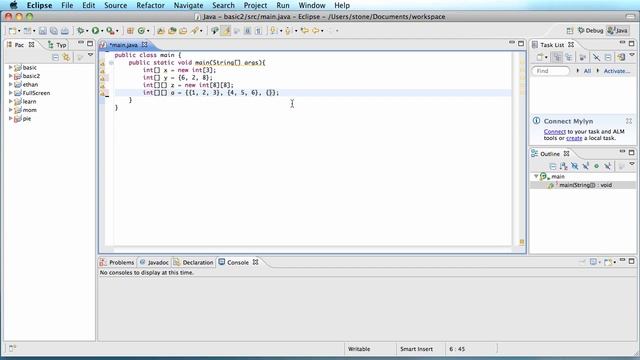Screen dimensions: 640x360
Task: Toggle Sort alphabetically in Outline view
Action: tap(564, 166)
